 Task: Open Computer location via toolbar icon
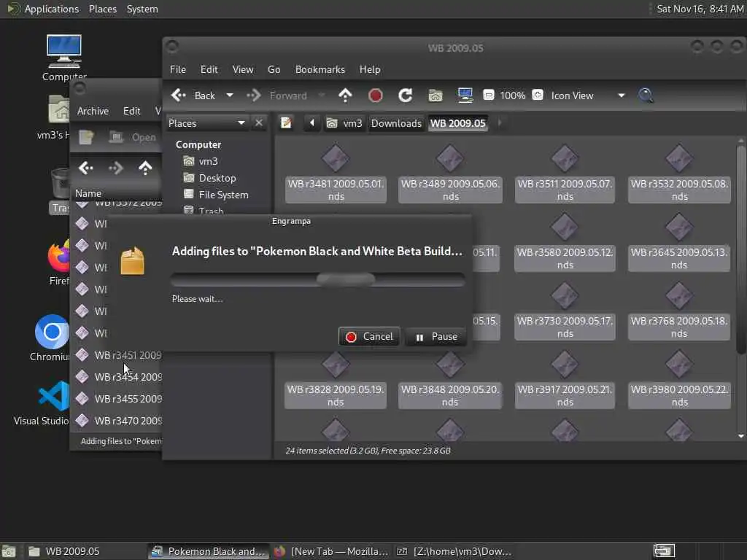(465, 96)
